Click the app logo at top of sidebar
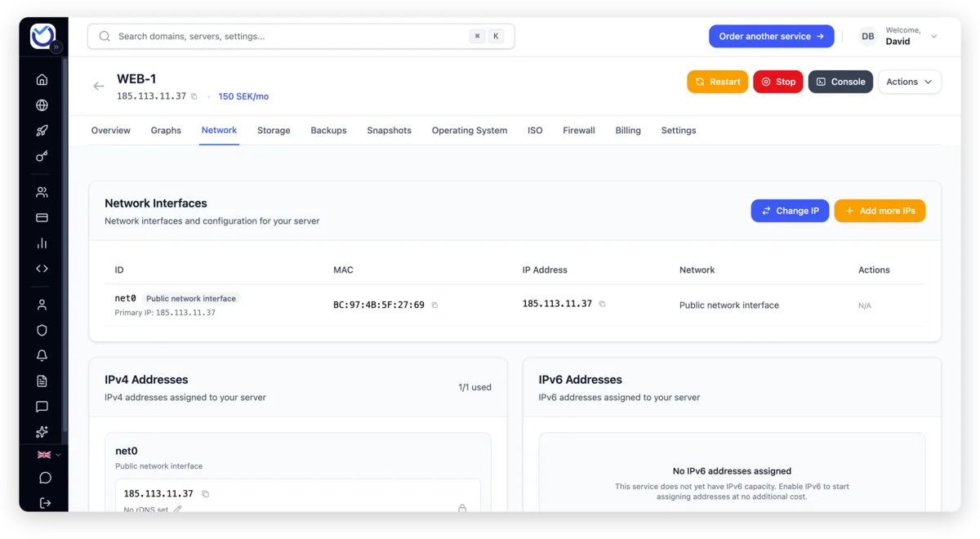 tap(42, 35)
